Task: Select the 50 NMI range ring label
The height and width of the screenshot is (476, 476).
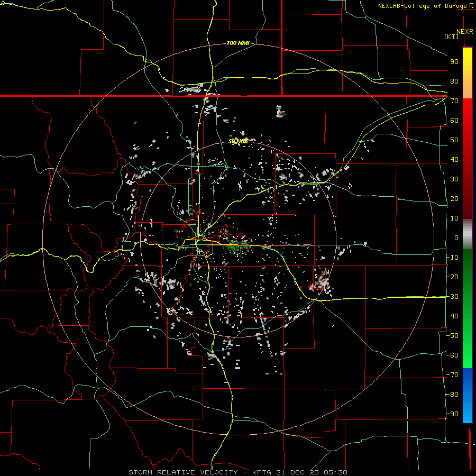Action: point(238,141)
